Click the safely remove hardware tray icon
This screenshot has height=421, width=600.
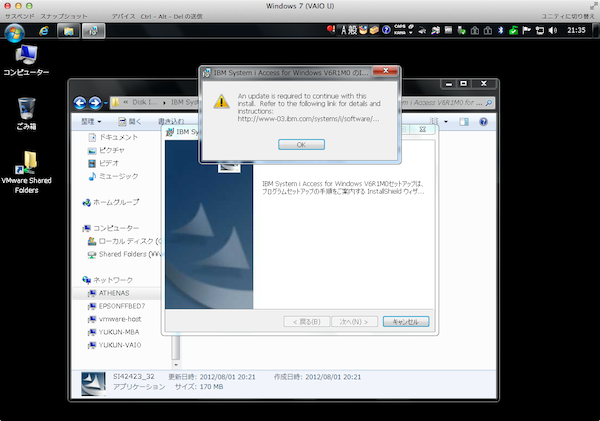coord(461,30)
